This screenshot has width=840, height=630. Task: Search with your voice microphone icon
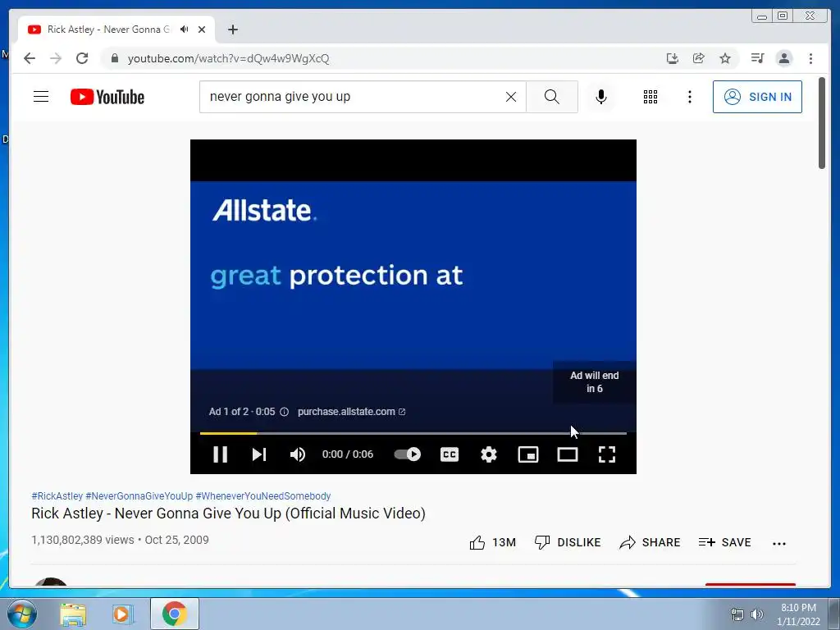[601, 97]
